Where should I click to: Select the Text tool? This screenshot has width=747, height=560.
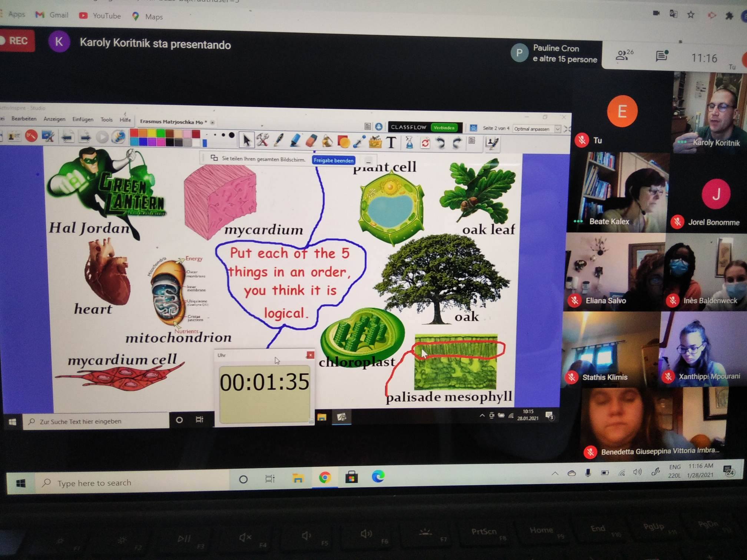(x=391, y=142)
